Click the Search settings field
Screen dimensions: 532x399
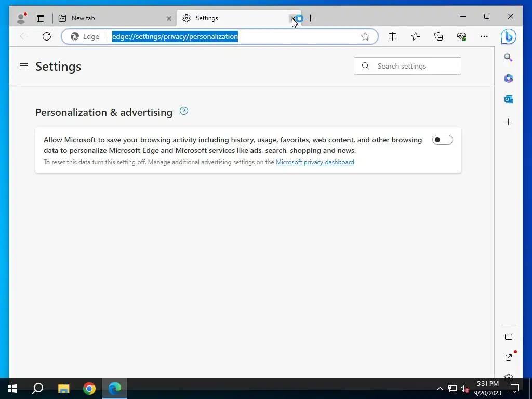pos(407,66)
